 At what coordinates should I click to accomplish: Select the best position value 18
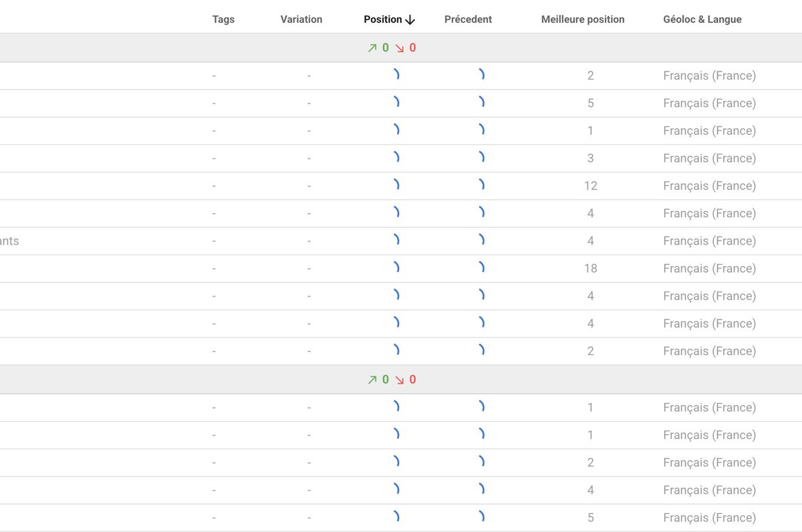(x=590, y=269)
